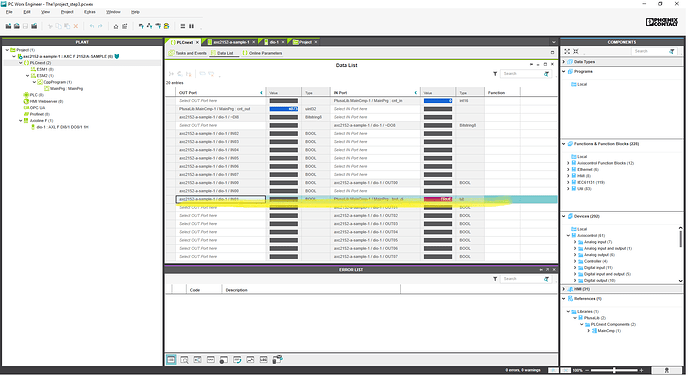Click the recycle bin icon in bottom bar

tap(277, 360)
